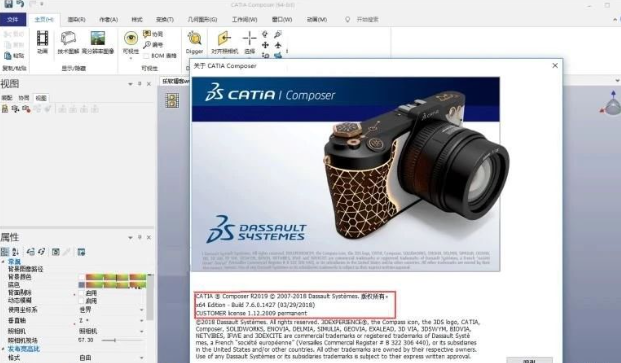Switch to the 装配 tab in left panel

tap(7, 98)
